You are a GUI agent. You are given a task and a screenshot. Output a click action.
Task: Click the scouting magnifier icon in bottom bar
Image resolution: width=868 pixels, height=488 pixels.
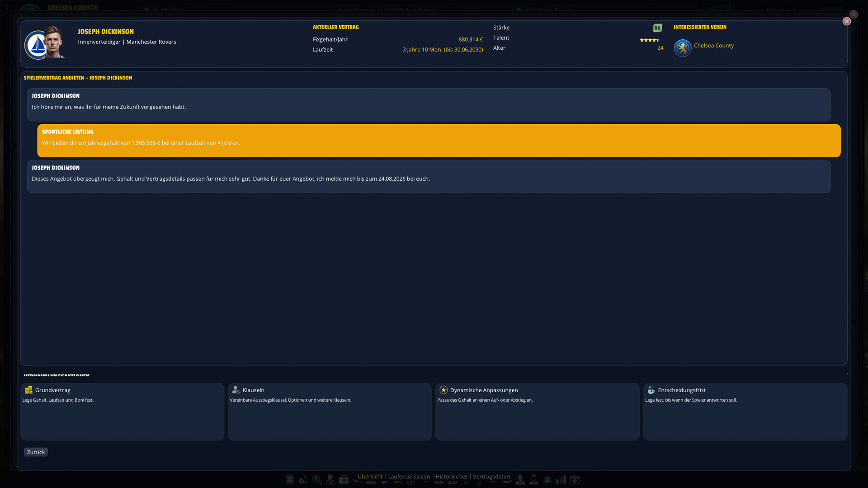[317, 480]
